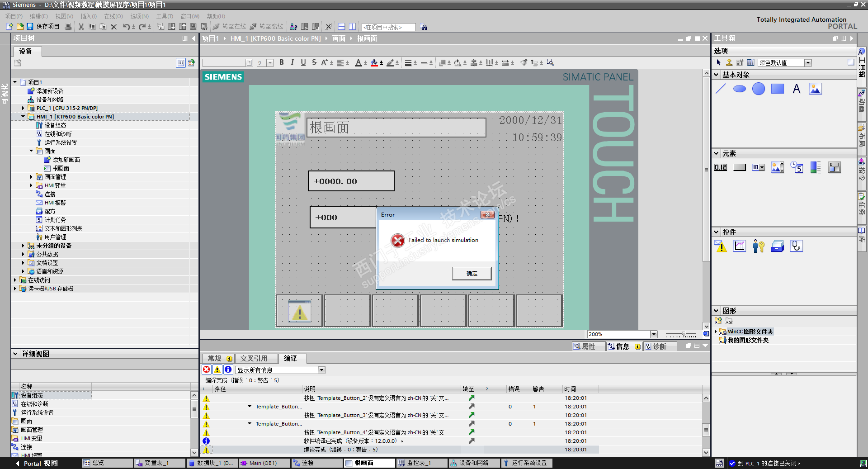868x469 pixels.
Task: Expand the PLC_1 [CPU 315-2 PN/DP] node
Action: [23, 108]
